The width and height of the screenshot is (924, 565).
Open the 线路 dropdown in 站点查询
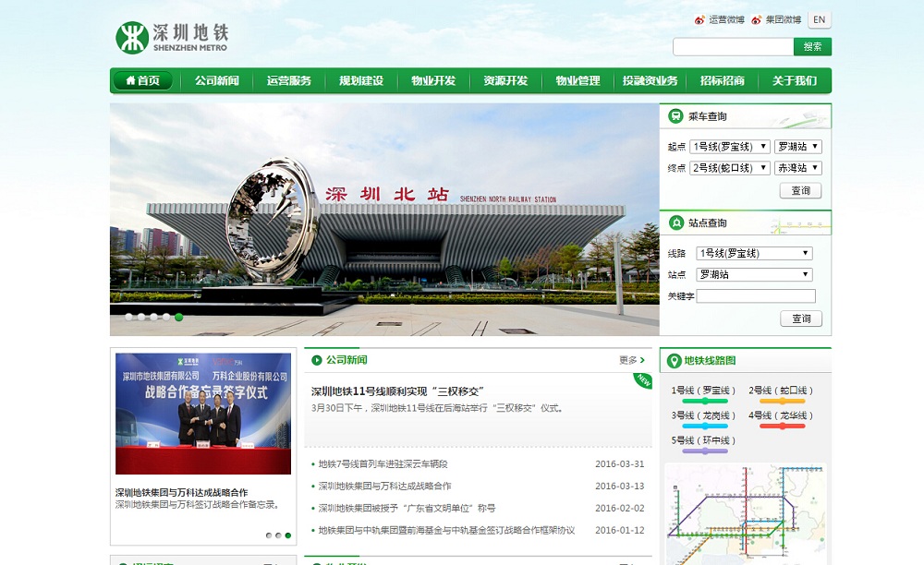[754, 253]
